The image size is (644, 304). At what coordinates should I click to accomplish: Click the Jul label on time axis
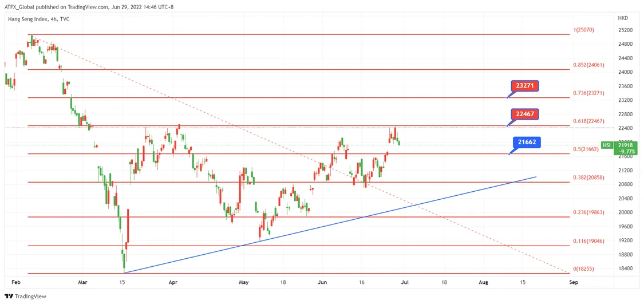[x=404, y=283]
